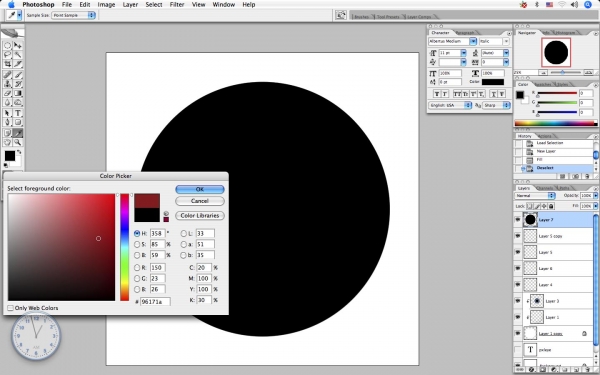This screenshot has height=375, width=600.
Task: Select the Layer 5 copy layer row
Action: tap(558, 236)
